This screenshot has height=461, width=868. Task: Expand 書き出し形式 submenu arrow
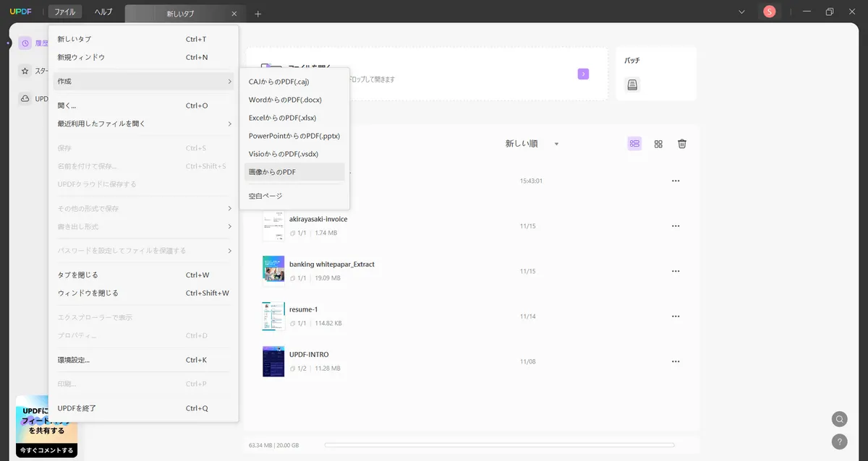230,227
